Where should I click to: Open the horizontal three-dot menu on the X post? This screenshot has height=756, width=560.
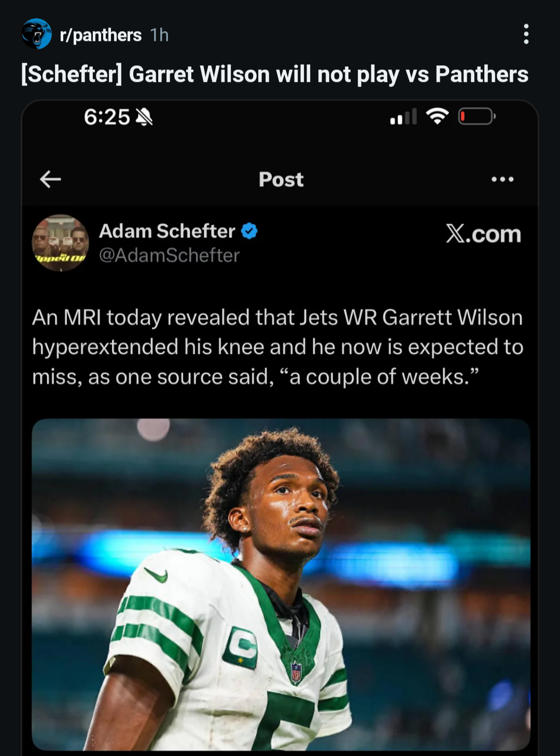[502, 179]
